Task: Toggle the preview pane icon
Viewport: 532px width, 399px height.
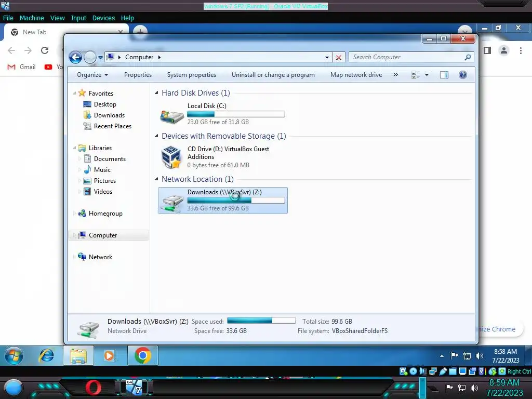Action: click(444, 75)
